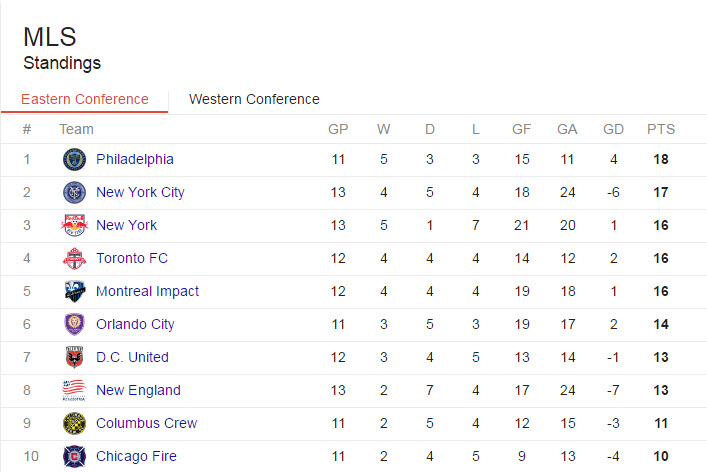Follow the Toronto FC team link

click(132, 258)
